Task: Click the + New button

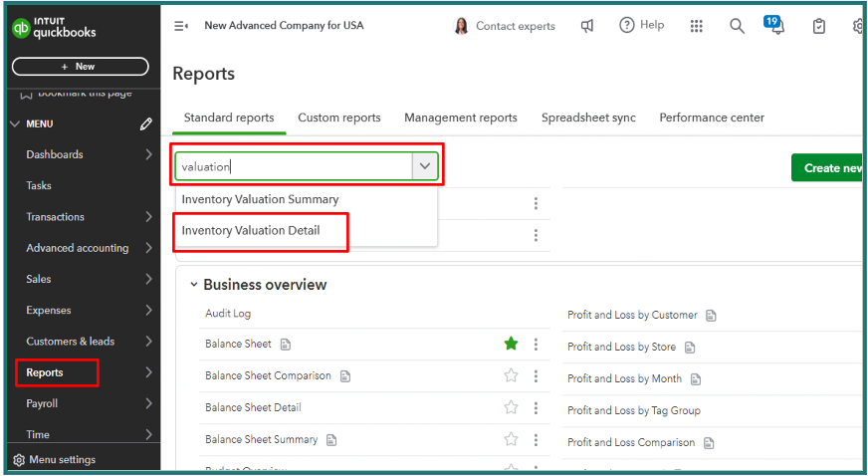Action: pyautogui.click(x=80, y=67)
